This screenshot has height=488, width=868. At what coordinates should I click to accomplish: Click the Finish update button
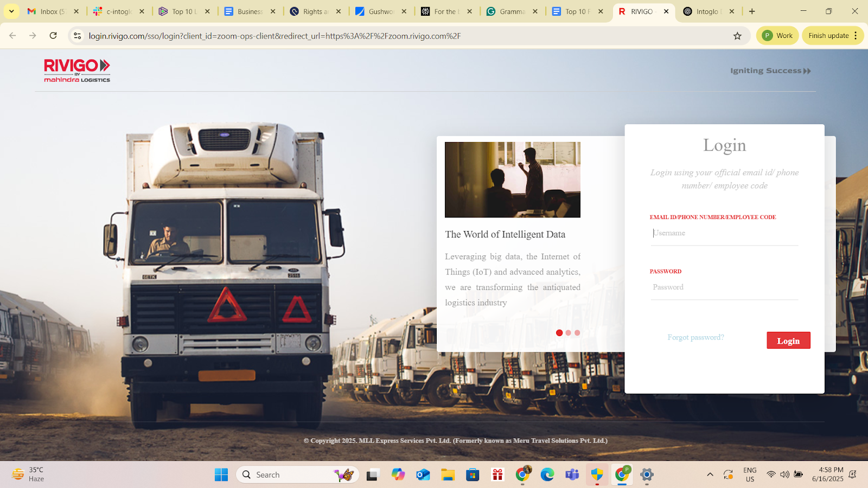[828, 36]
